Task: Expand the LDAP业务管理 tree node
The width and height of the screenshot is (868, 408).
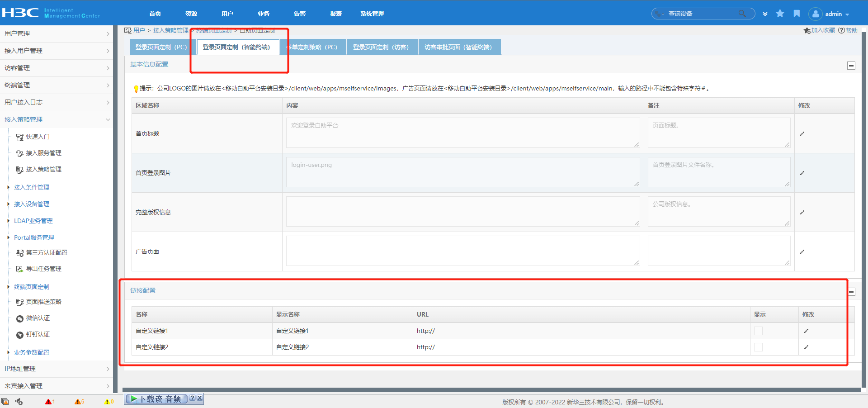Action: point(9,221)
